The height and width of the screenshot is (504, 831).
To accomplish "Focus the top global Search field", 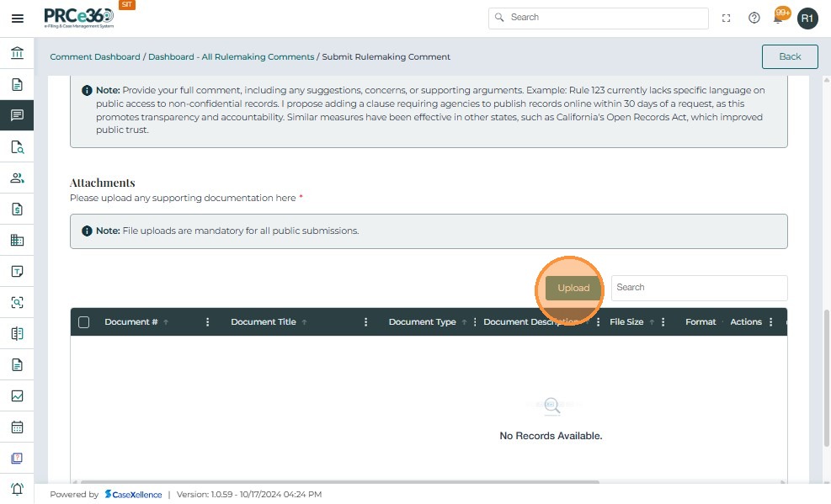I will [599, 18].
